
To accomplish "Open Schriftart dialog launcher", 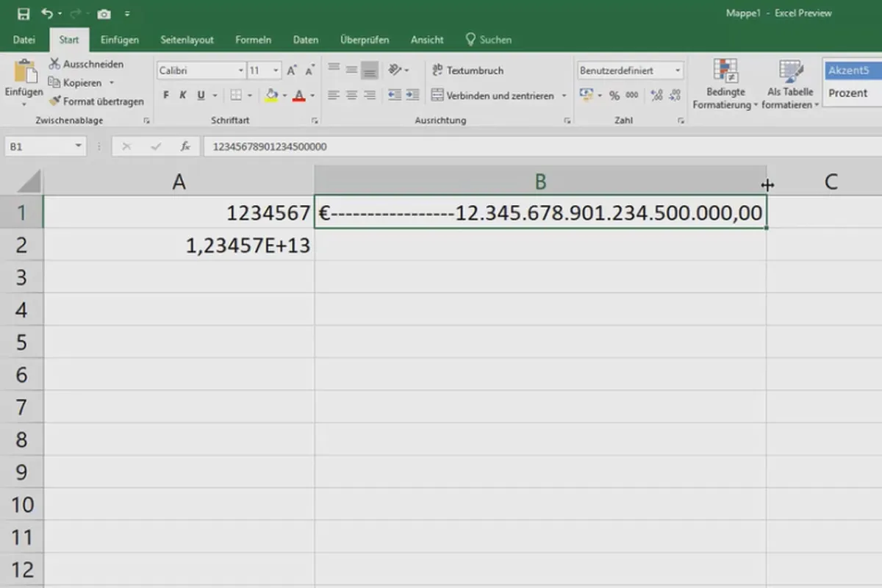I will (x=315, y=121).
